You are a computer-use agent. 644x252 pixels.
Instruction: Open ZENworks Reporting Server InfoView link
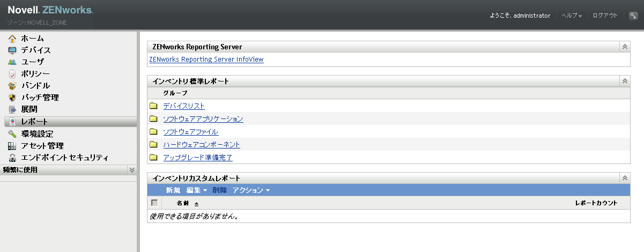tap(206, 60)
